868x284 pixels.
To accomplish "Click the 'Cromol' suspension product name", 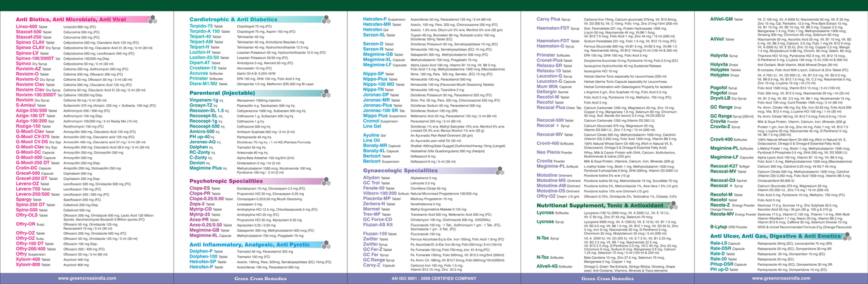I will pos(371,121).
